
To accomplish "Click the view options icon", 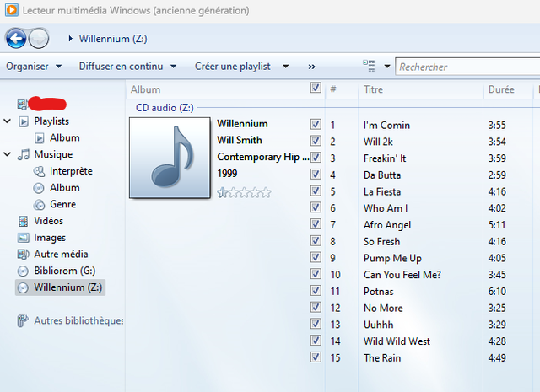I will pos(369,66).
